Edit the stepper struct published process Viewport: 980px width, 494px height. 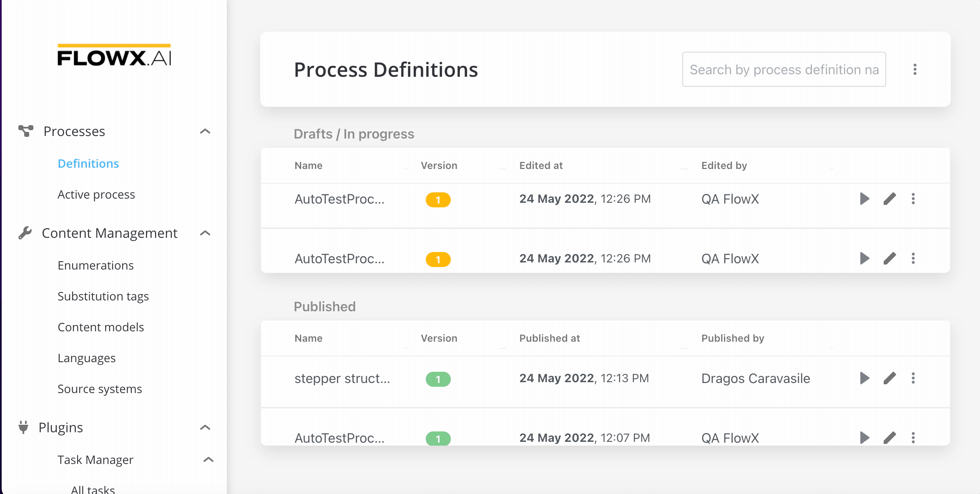[x=890, y=378]
